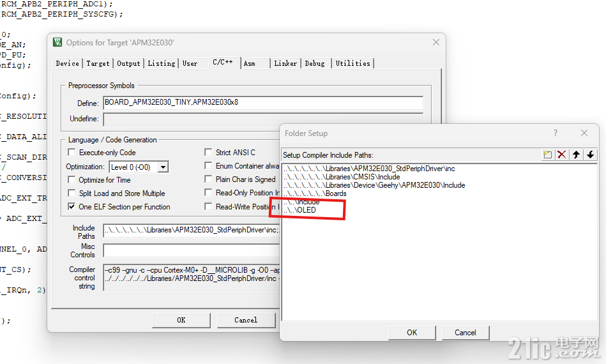Move selected path up arrow icon

(x=576, y=155)
